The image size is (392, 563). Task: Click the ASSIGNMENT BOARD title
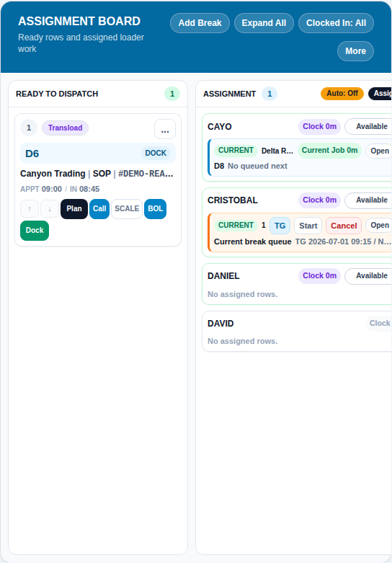(79, 21)
